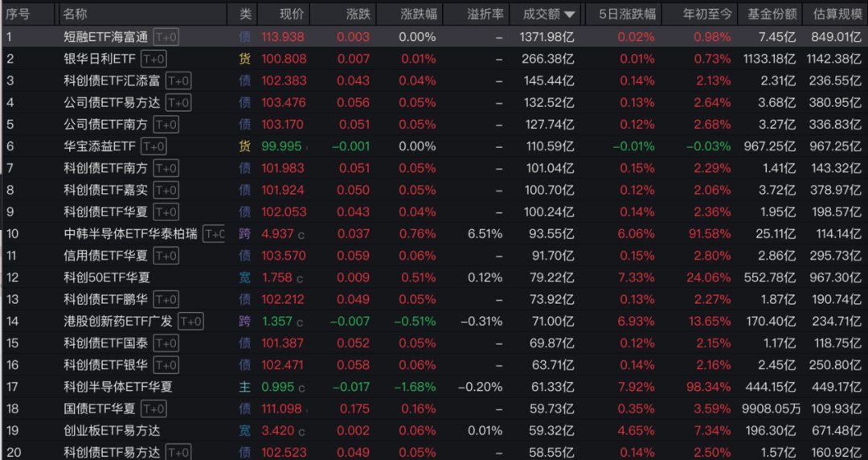Open the 中韩半导体ETF华泰柏瑞 fund name
The height and width of the screenshot is (460, 868).
130,234
